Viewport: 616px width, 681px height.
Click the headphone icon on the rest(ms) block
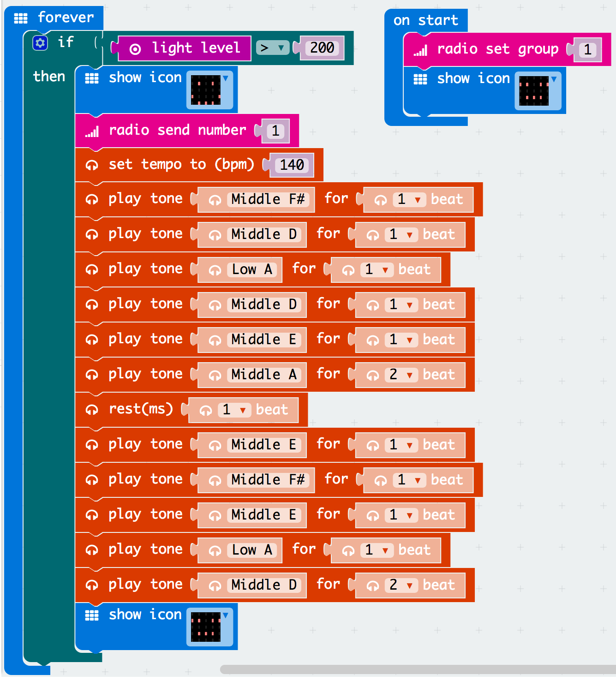(92, 410)
